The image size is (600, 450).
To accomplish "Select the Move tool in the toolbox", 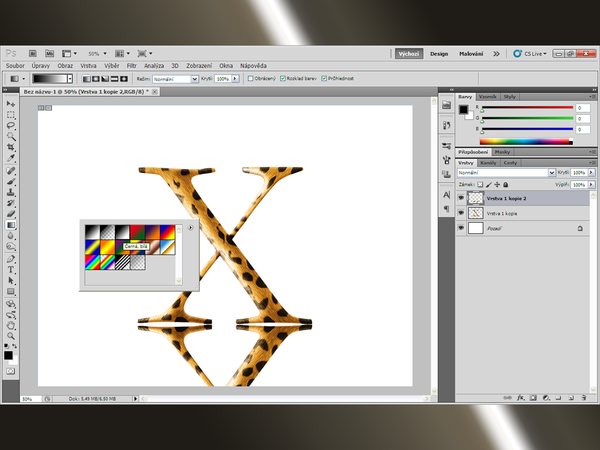I will (11, 104).
